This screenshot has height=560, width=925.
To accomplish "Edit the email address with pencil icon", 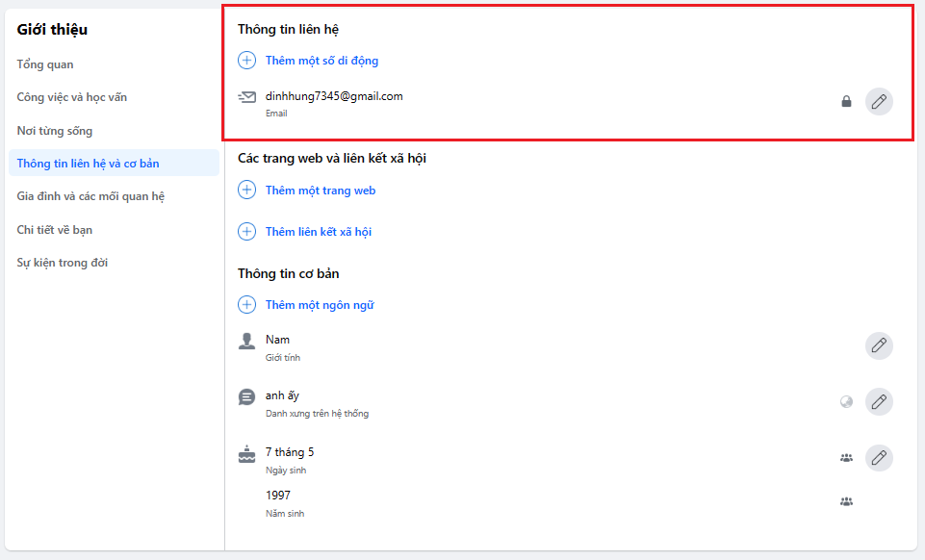I will point(878,101).
